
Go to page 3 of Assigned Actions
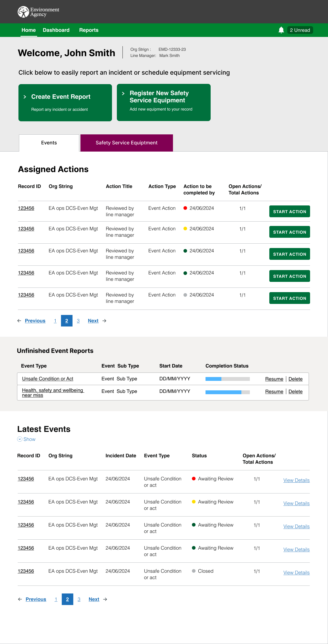(x=78, y=321)
